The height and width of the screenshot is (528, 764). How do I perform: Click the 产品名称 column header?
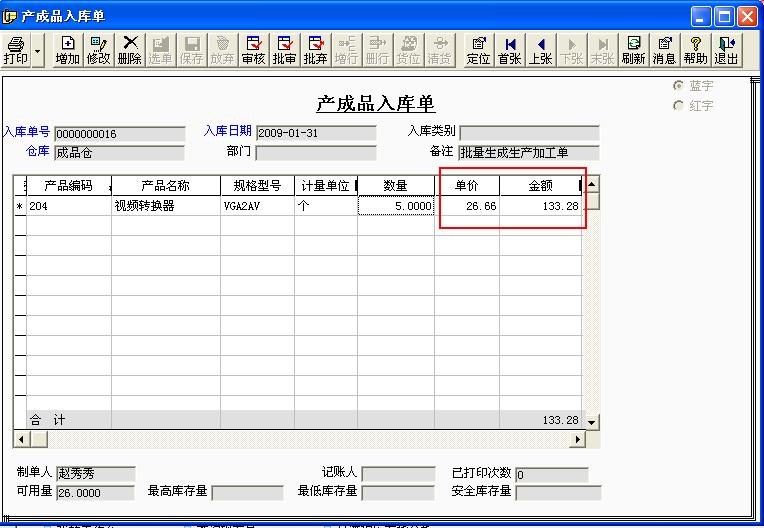[166, 186]
